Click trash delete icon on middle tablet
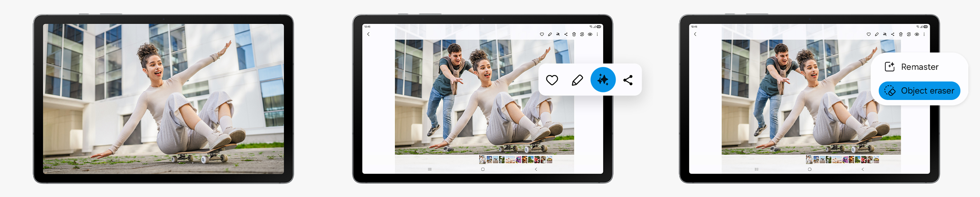Viewport: 980px width, 197px height. (x=574, y=34)
